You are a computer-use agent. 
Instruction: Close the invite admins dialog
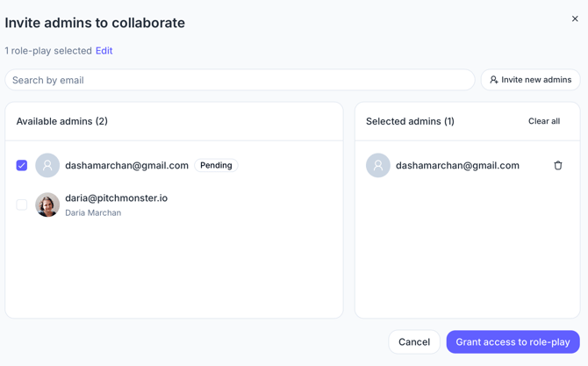(x=575, y=18)
